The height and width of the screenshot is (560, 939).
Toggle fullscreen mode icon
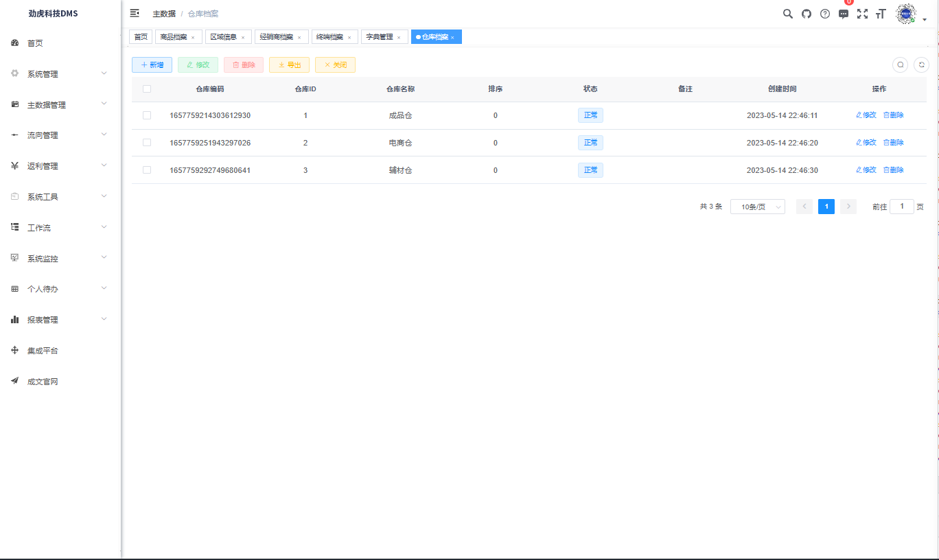863,14
